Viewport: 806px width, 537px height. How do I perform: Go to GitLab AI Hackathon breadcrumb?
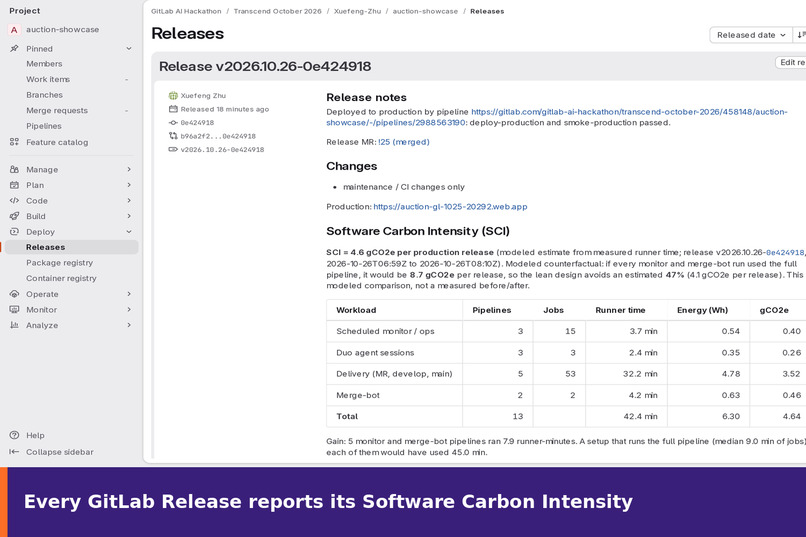186,11
